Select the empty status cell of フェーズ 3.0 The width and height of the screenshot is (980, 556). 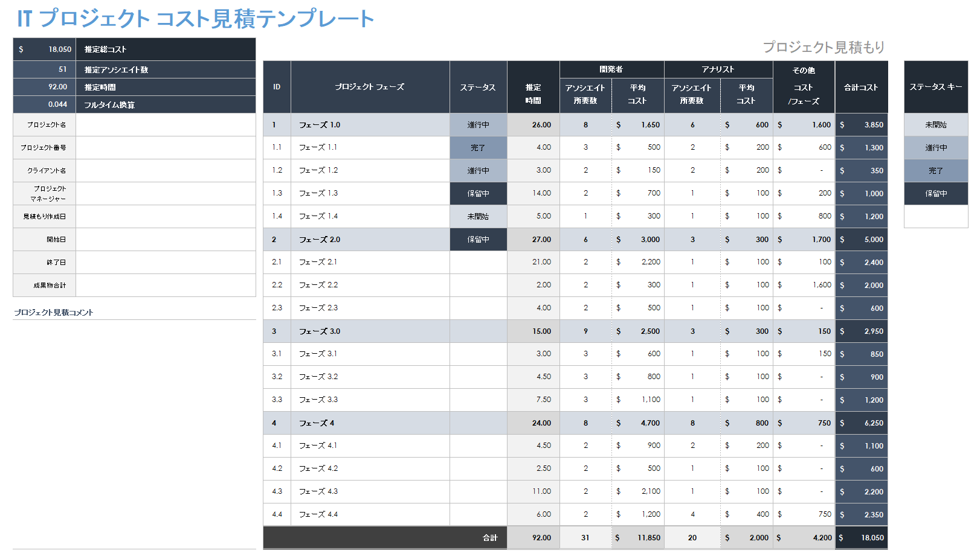click(478, 331)
